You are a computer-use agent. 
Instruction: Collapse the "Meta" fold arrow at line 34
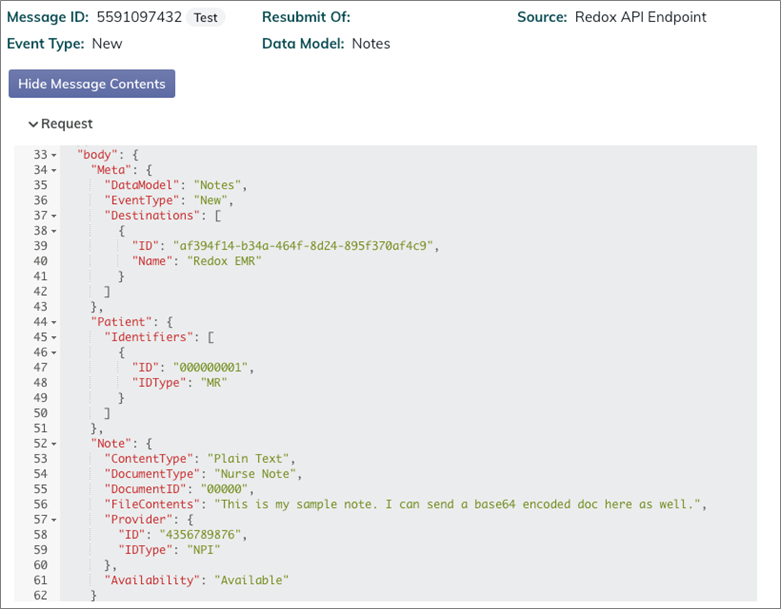[54, 170]
